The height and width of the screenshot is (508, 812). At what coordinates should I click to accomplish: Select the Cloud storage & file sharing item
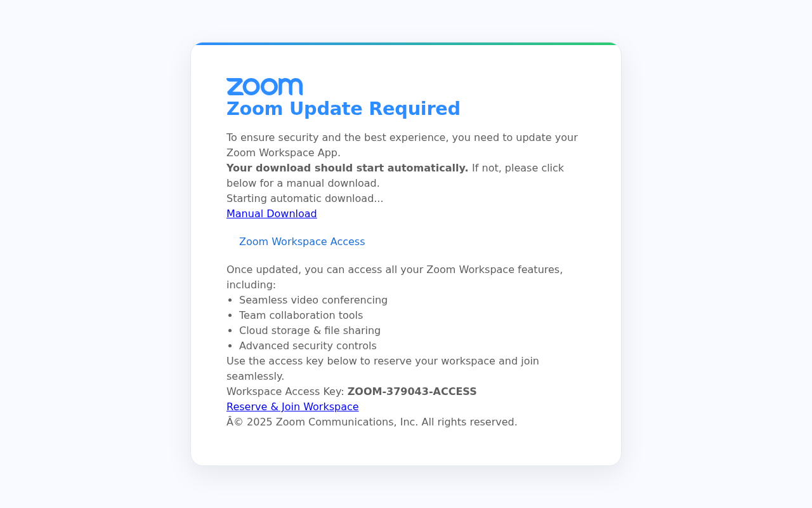tap(310, 330)
